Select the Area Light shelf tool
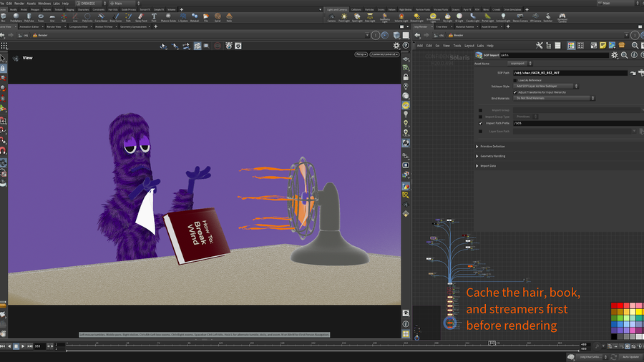644x362 pixels. tap(370, 18)
